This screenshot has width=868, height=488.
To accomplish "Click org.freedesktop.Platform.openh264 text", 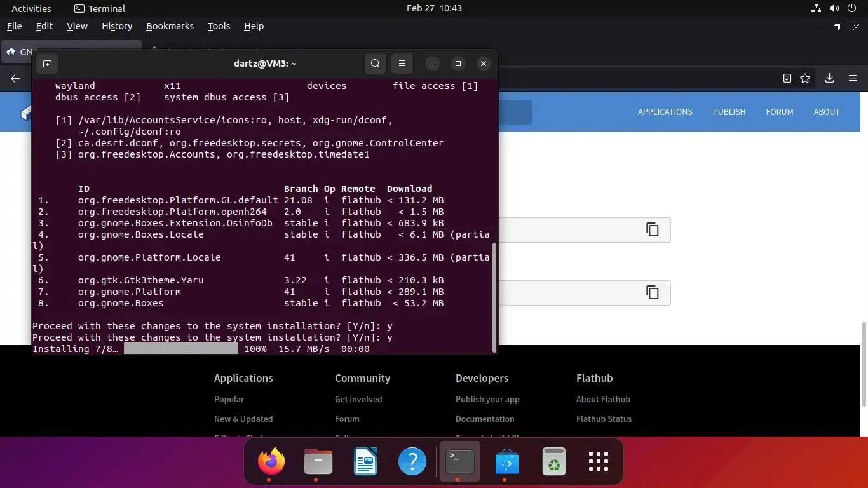I will 172,212.
